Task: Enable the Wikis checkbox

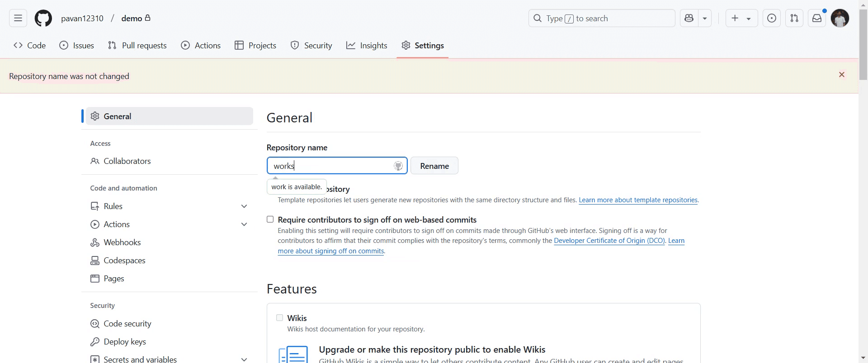Action: pos(280,318)
